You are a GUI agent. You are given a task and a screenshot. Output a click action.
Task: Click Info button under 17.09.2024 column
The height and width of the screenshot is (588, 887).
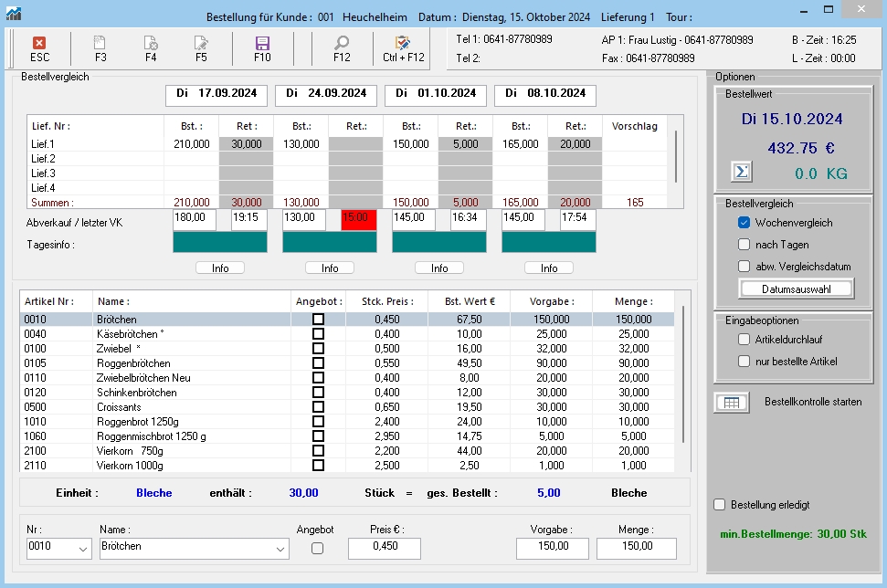(220, 268)
